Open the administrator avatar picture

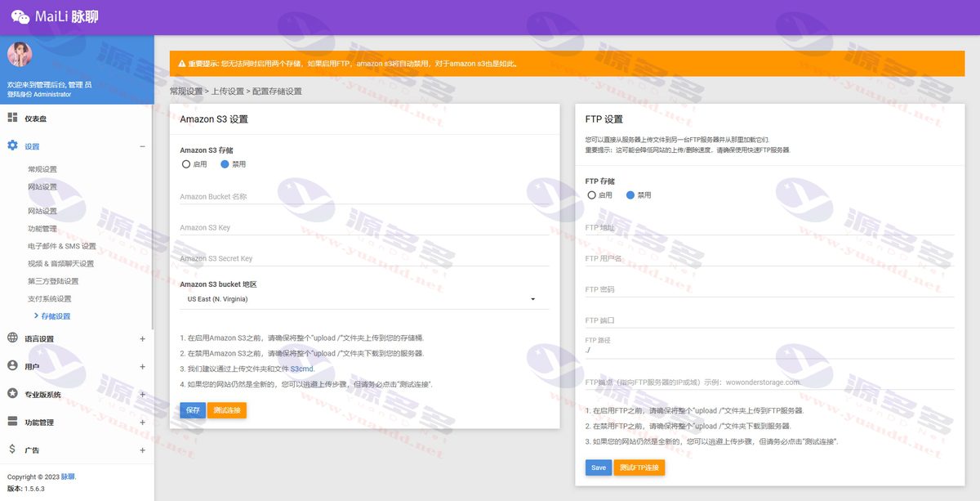tap(19, 55)
